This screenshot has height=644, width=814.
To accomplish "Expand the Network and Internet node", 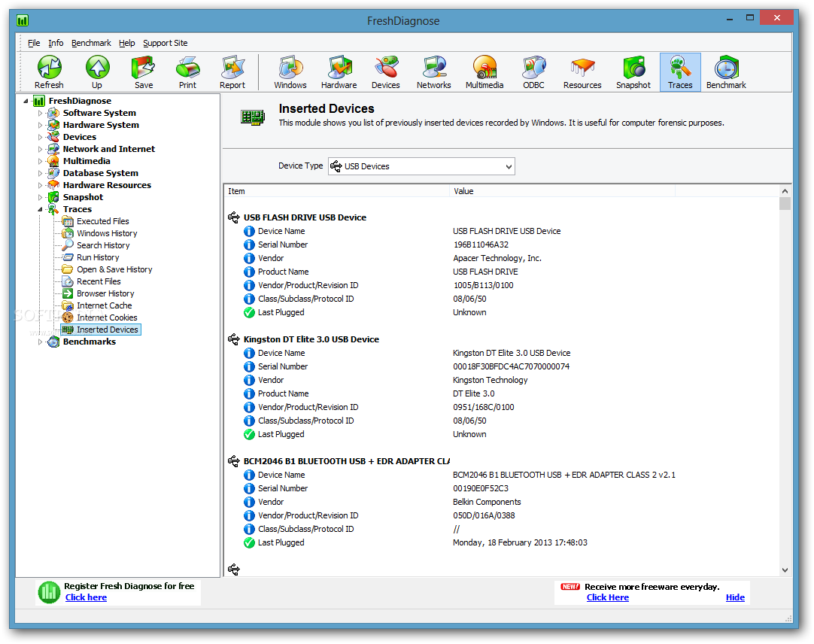I will coord(40,149).
